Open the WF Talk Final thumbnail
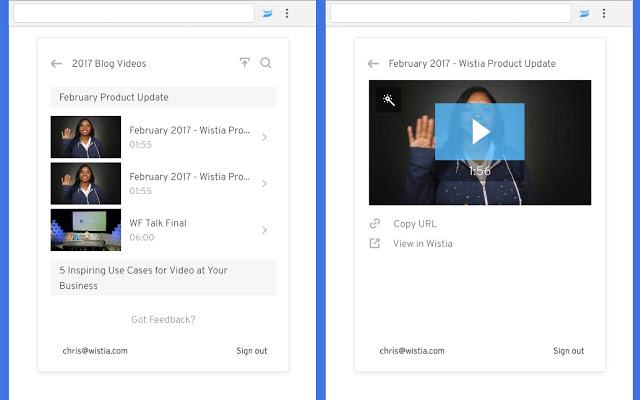640x400 pixels. [86, 230]
